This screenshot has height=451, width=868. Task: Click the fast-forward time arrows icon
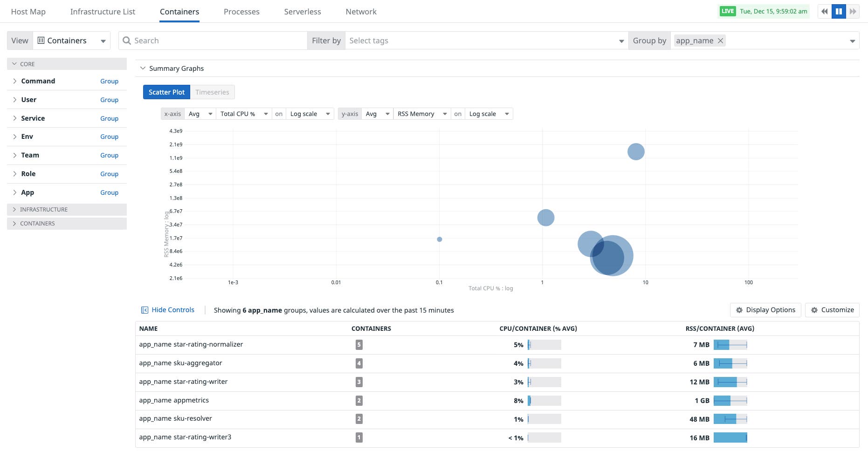tap(853, 12)
